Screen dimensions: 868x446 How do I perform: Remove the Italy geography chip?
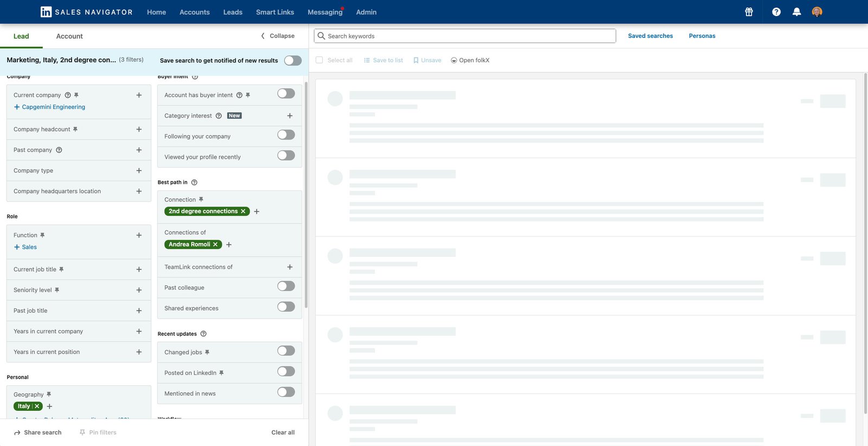point(37,406)
